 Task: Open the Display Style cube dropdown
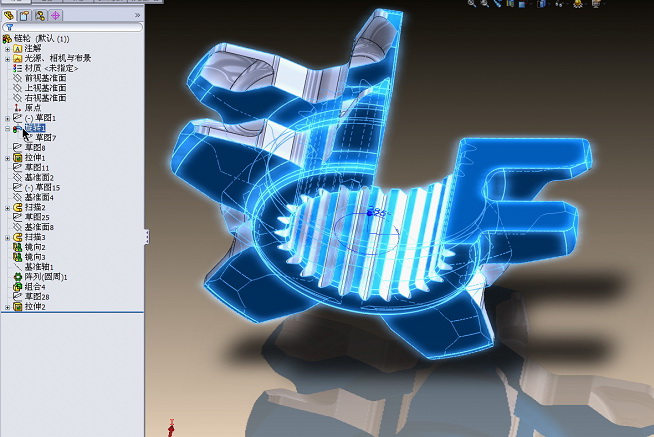pos(541,3)
